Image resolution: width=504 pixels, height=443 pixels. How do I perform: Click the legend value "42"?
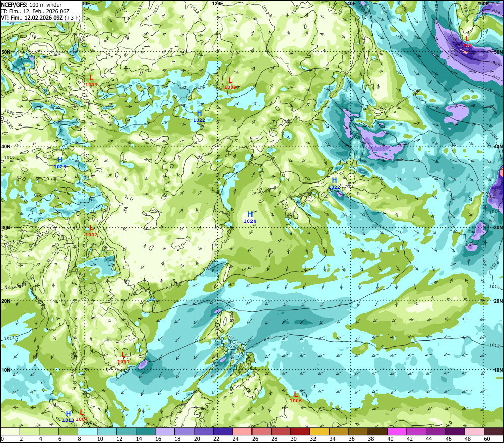[x=409, y=439]
